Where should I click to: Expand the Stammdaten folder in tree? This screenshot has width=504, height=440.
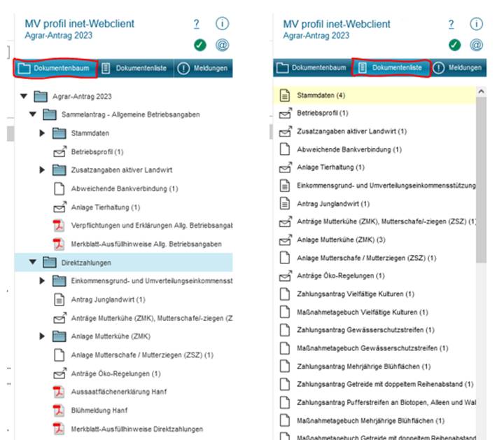(41, 133)
